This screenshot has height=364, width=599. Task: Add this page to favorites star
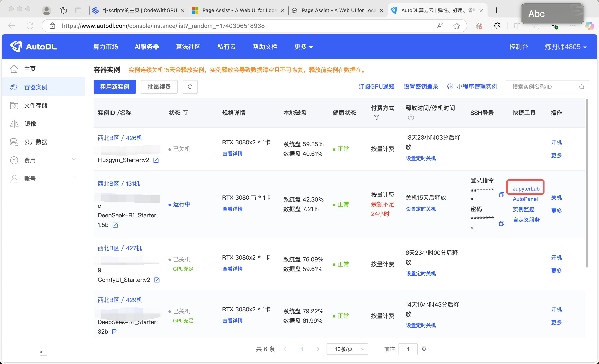(457, 26)
